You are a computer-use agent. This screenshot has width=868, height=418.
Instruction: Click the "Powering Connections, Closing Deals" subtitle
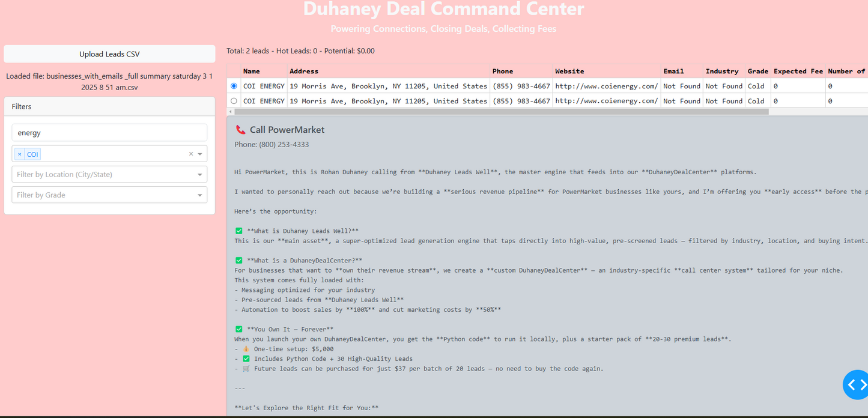(x=443, y=29)
